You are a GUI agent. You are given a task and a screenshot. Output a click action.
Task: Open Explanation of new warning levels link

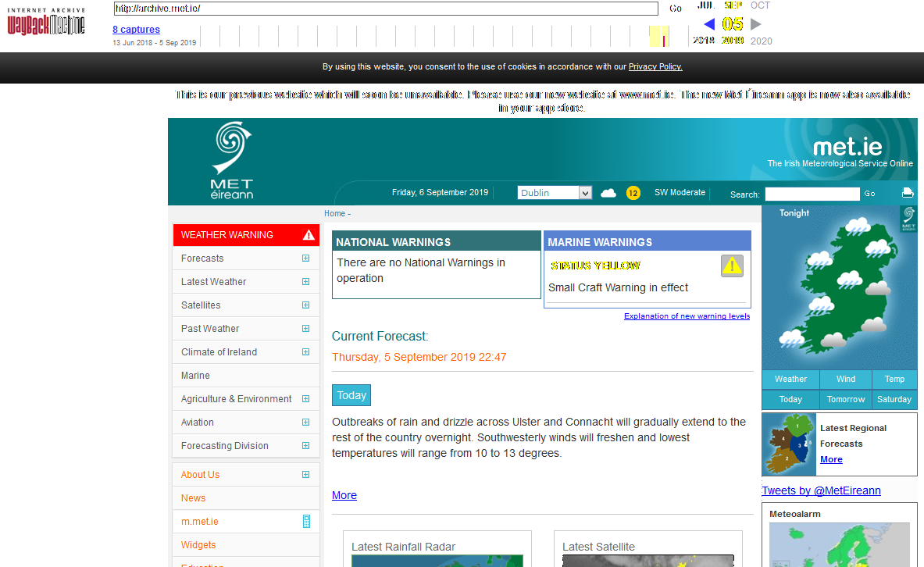click(687, 316)
